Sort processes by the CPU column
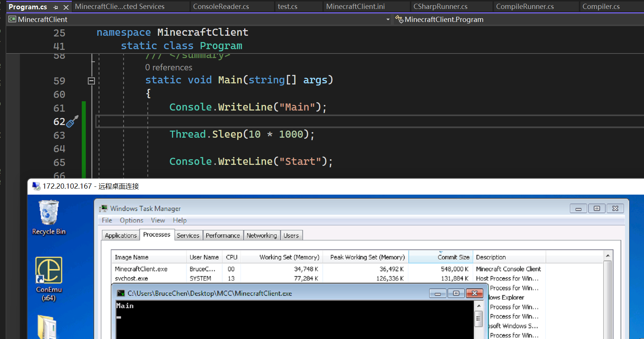644x339 pixels. (232, 257)
